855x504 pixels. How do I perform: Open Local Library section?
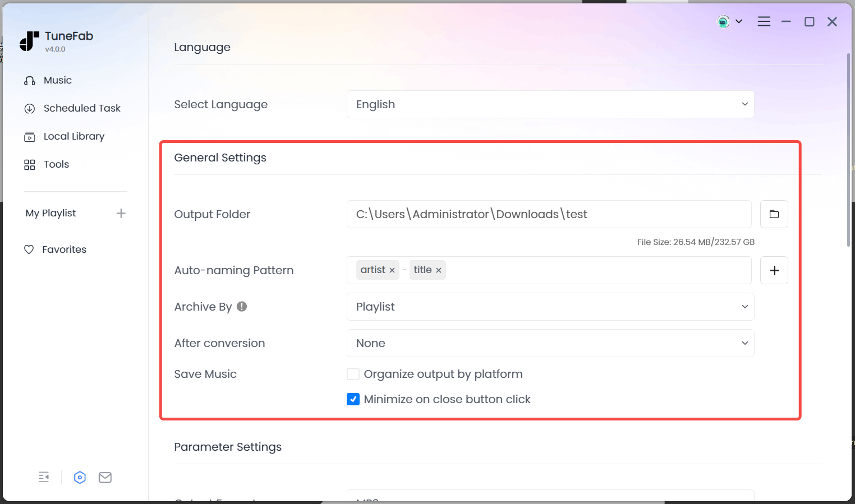pyautogui.click(x=73, y=136)
